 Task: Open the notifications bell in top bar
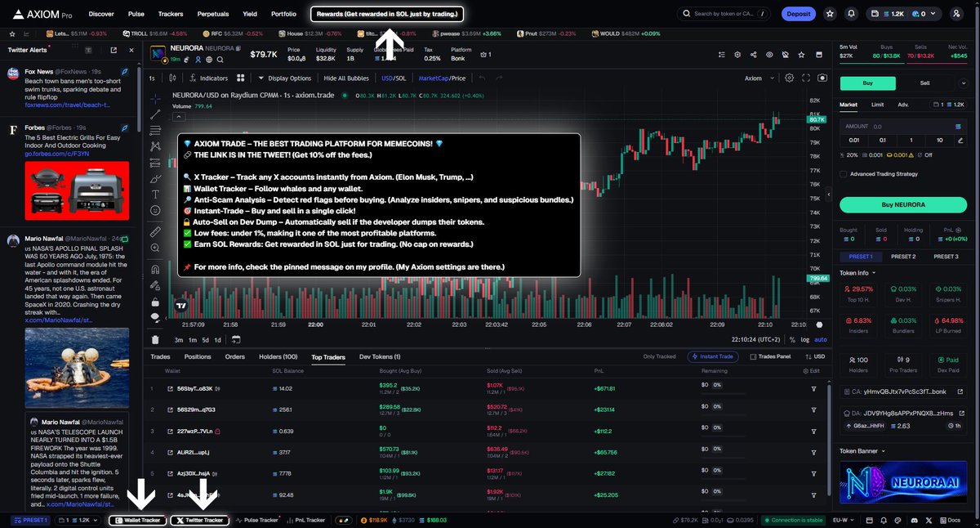tap(852, 14)
